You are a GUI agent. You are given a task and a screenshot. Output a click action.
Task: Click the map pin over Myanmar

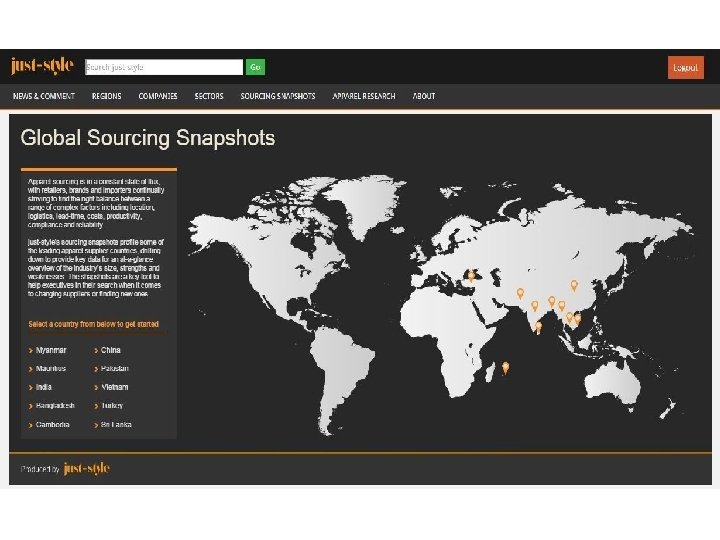tap(561, 306)
